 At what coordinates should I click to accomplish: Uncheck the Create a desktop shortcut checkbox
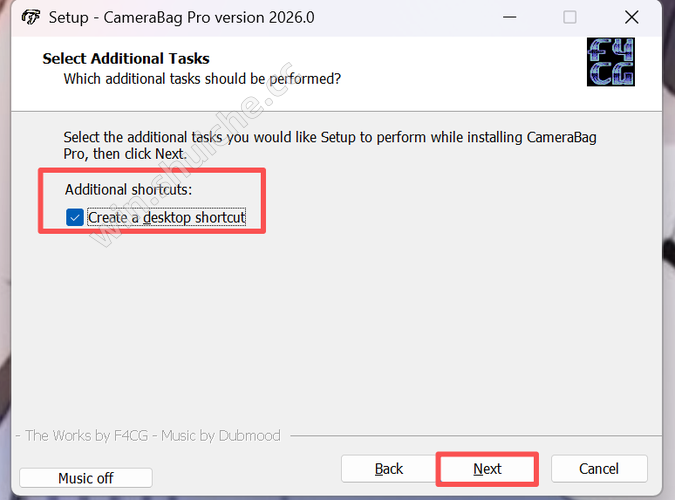point(75,217)
